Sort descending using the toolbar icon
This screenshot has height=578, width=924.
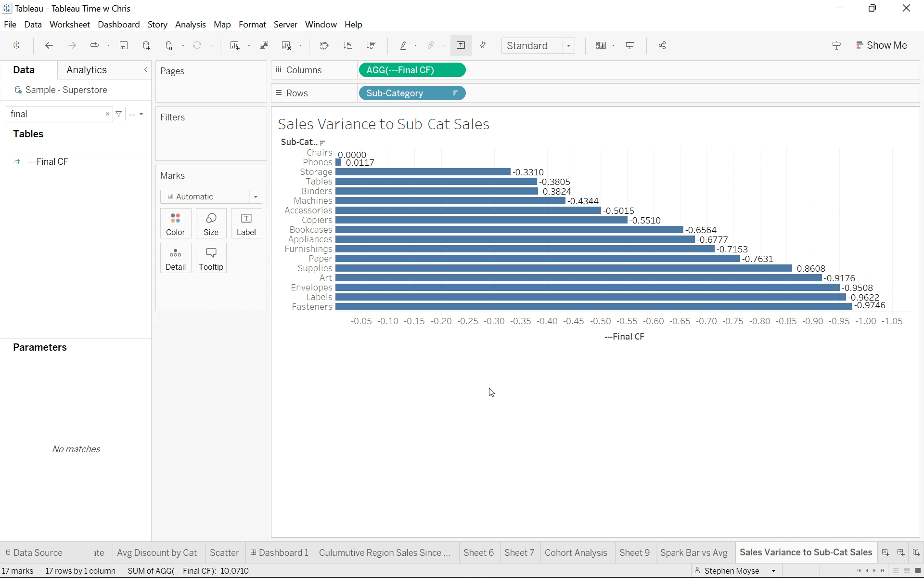[371, 45]
